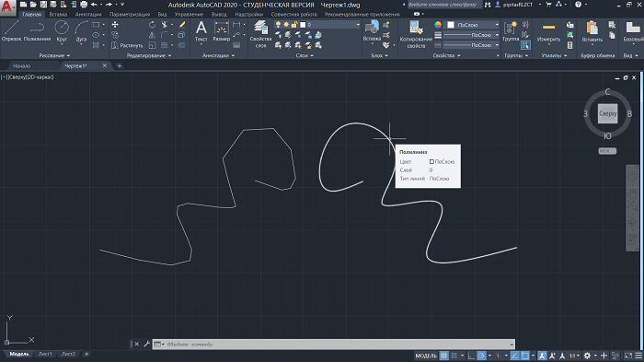
Task: Click the Undo arrow icon
Action: click(94, 5)
